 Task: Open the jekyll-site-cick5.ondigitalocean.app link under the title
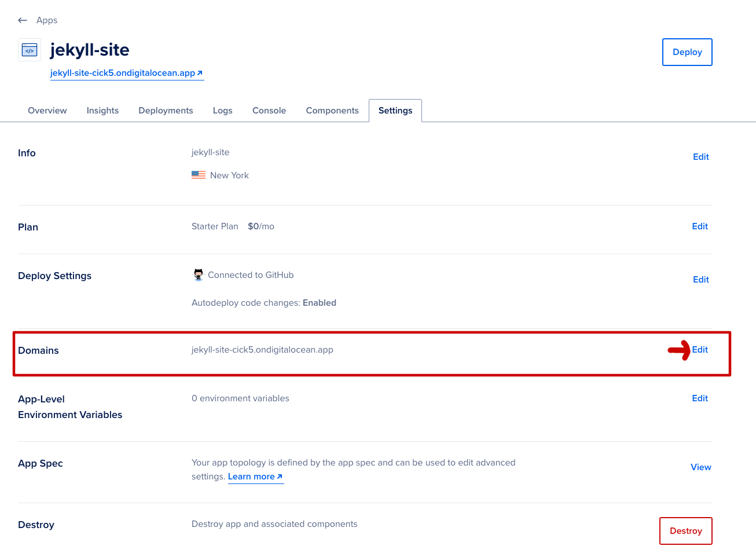coord(127,73)
